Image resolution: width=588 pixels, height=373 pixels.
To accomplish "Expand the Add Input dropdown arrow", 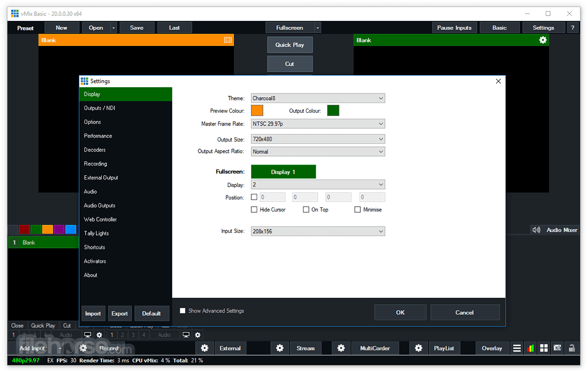I will (x=60, y=348).
